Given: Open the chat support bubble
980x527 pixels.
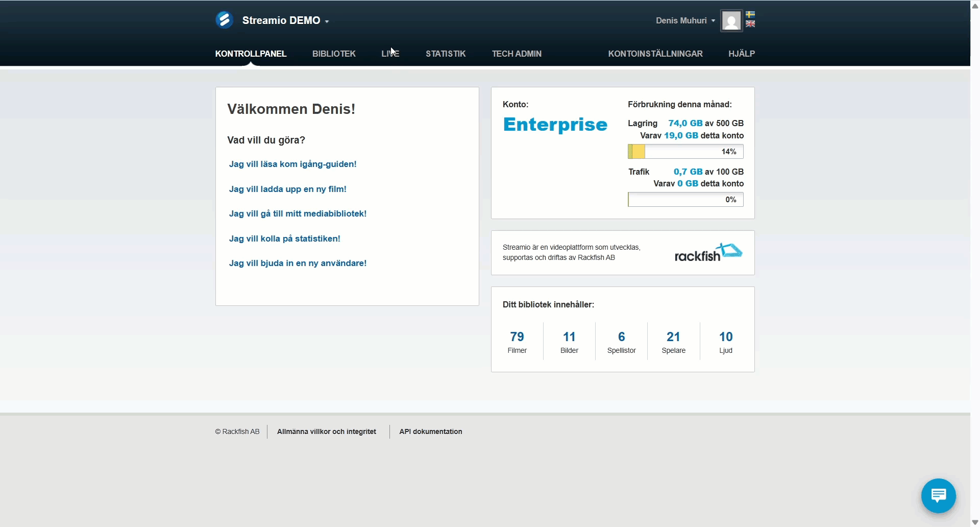Looking at the screenshot, I should point(938,495).
